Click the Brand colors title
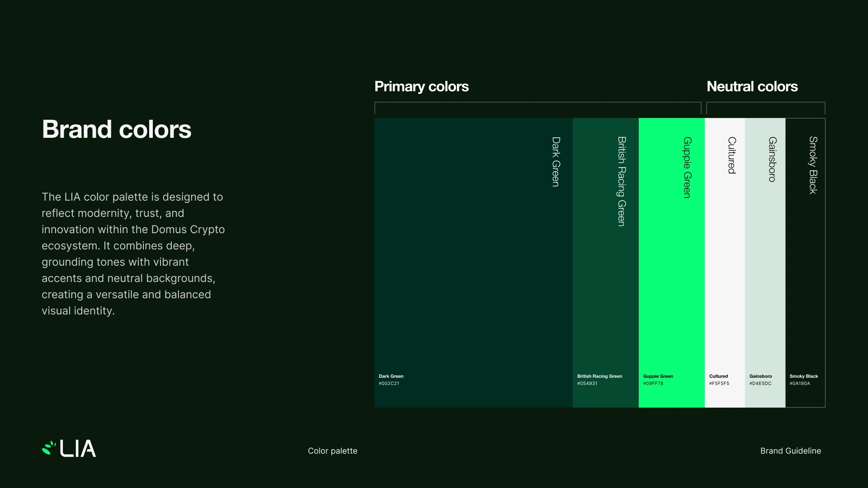Screen dimensions: 868x488 tap(117, 129)
